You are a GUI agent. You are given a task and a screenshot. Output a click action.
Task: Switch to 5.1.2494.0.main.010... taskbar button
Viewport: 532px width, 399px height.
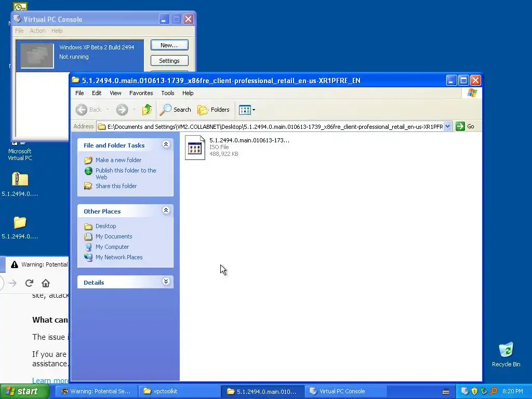click(262, 391)
